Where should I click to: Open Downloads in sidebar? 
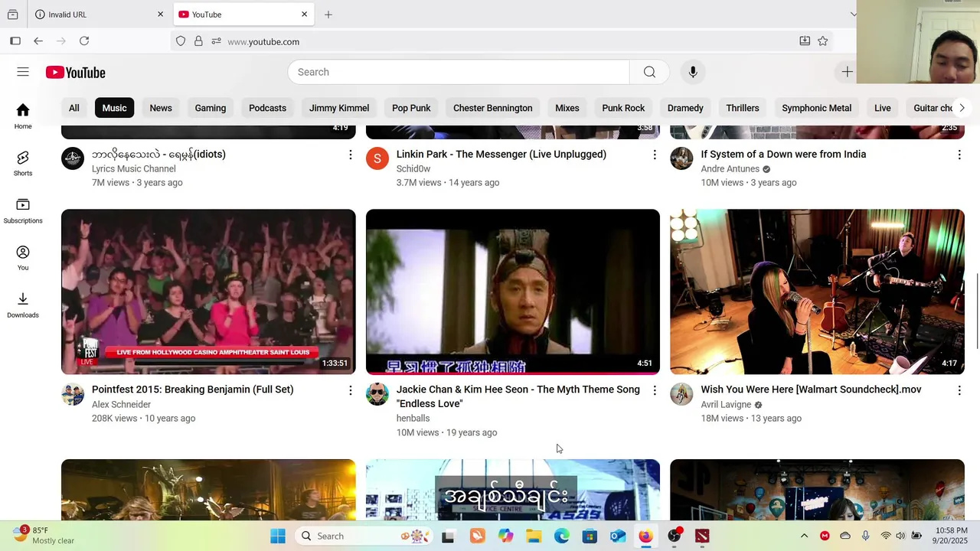(x=23, y=305)
